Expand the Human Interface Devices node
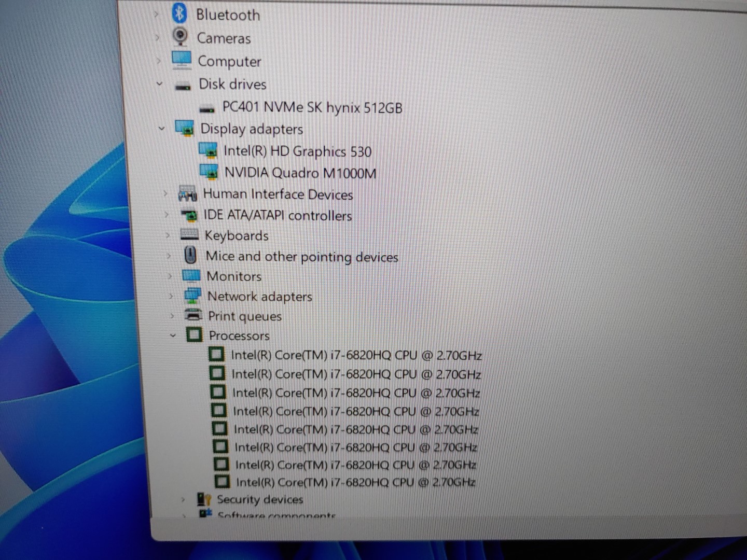Screen dimensions: 747x560 coord(164,193)
